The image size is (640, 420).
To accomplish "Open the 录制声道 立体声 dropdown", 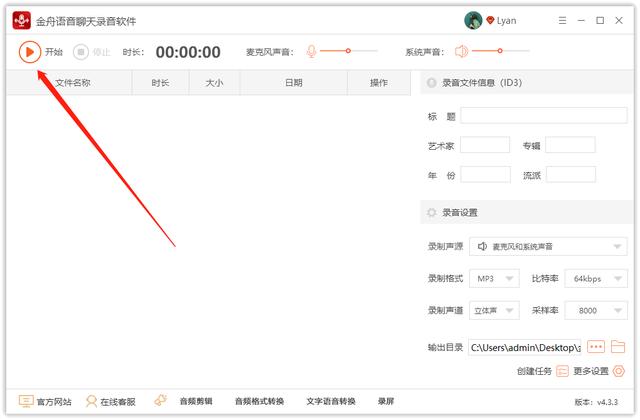I will coord(494,311).
